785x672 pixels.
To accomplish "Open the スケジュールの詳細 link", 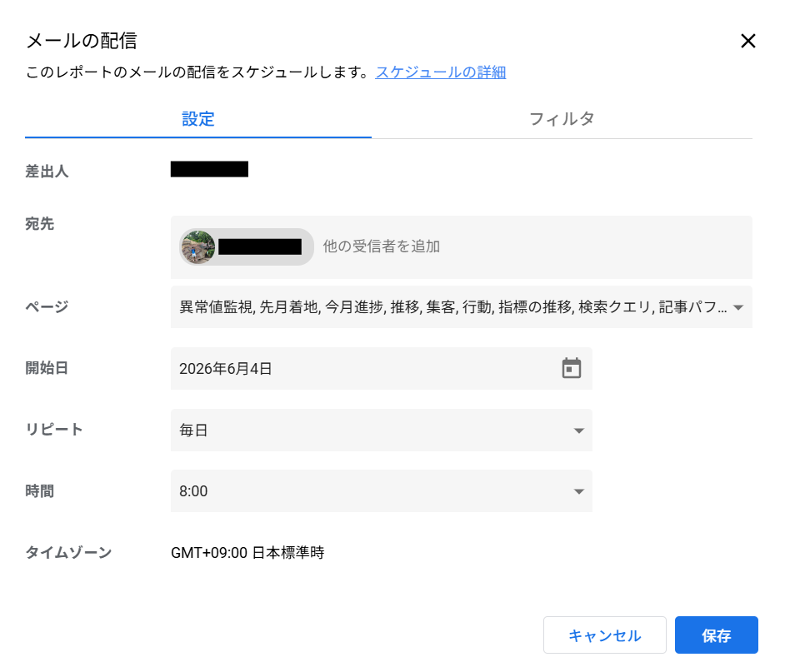I will [x=441, y=72].
